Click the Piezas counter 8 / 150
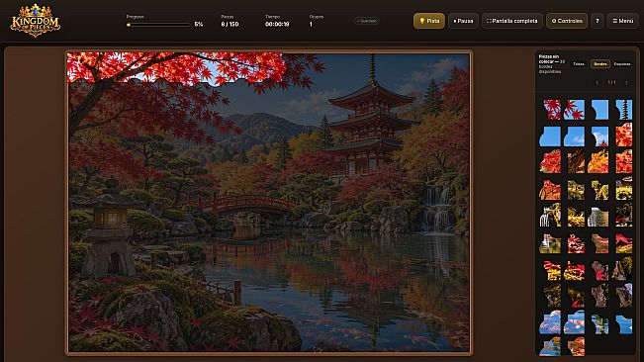Image resolution: width=644 pixels, height=362 pixels. click(230, 24)
